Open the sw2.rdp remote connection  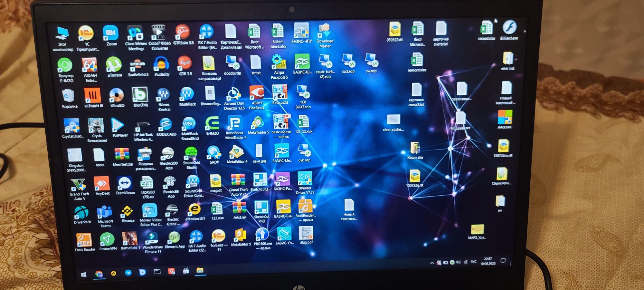[x=348, y=63]
